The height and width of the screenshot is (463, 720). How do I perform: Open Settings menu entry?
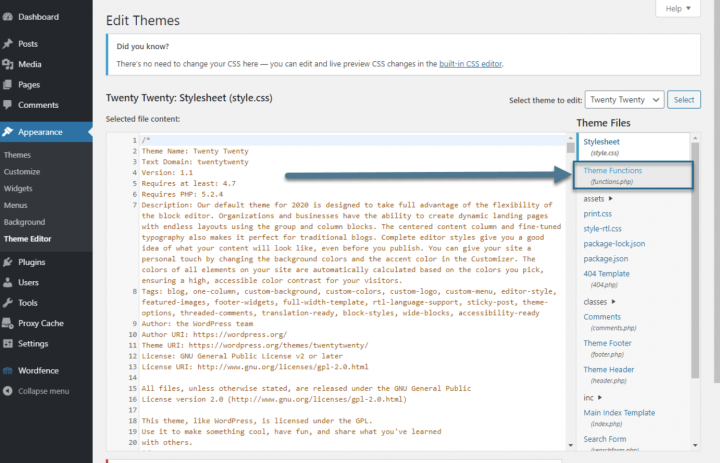[33, 344]
